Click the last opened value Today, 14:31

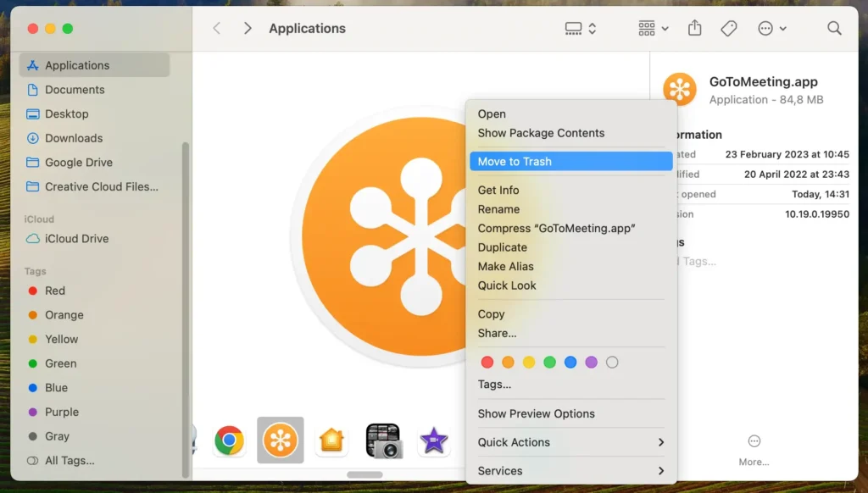(x=821, y=194)
